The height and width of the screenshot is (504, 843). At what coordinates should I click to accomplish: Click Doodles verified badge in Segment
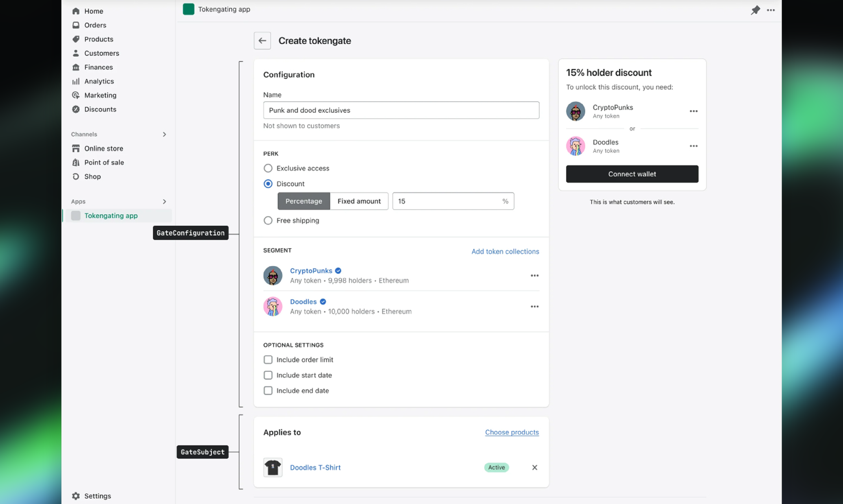pyautogui.click(x=323, y=302)
